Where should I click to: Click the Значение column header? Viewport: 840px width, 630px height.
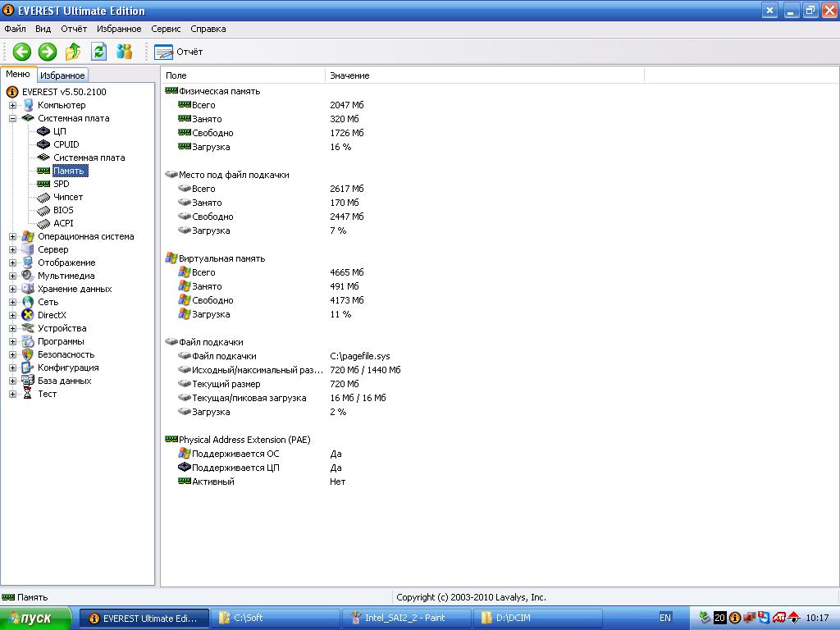coord(484,75)
